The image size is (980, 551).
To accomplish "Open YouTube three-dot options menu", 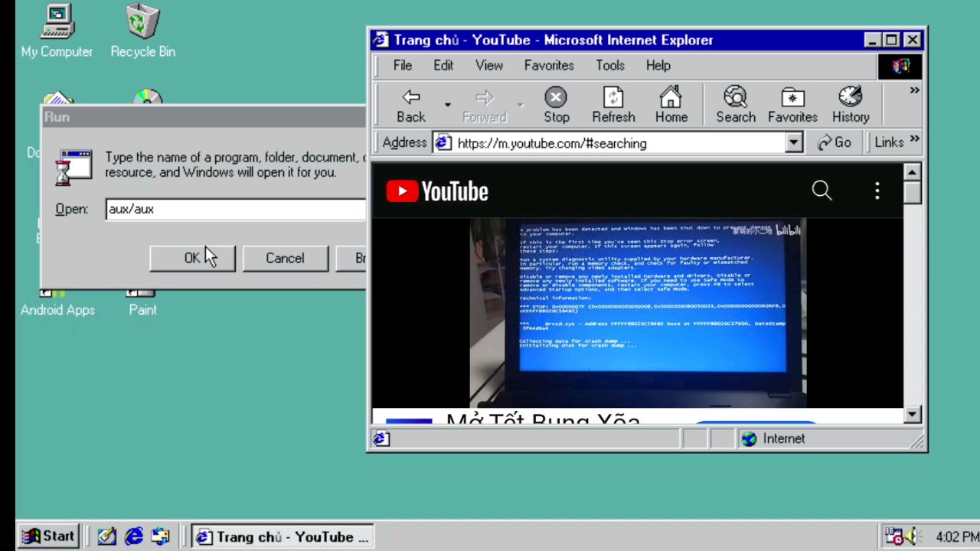I will point(877,191).
